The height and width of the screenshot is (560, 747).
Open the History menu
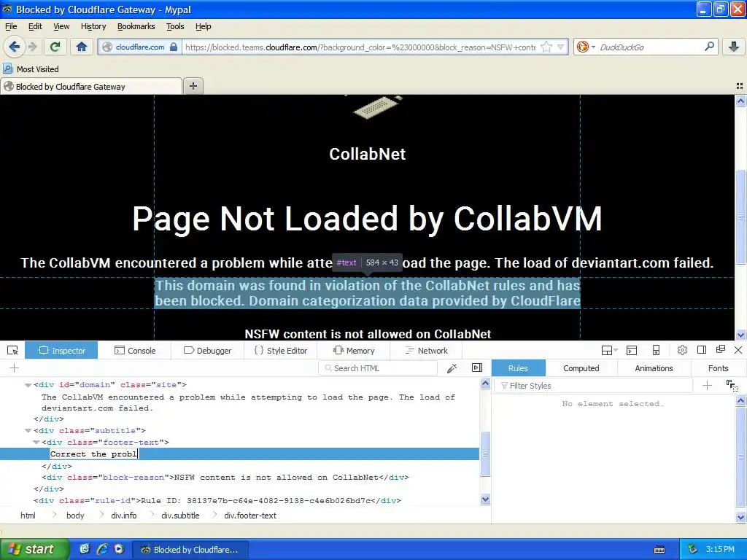point(93,26)
